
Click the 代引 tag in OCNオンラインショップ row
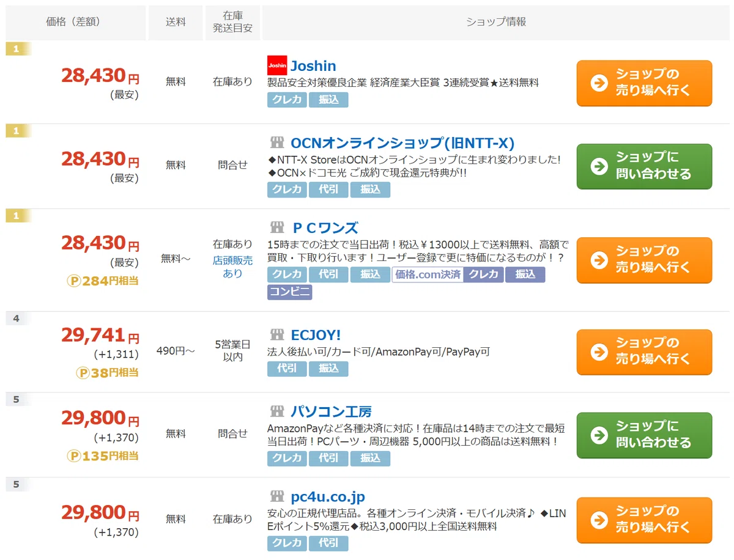tap(328, 190)
